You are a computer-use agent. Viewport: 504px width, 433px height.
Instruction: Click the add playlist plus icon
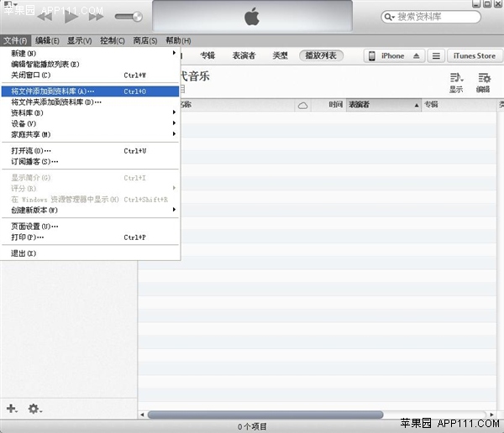point(12,409)
